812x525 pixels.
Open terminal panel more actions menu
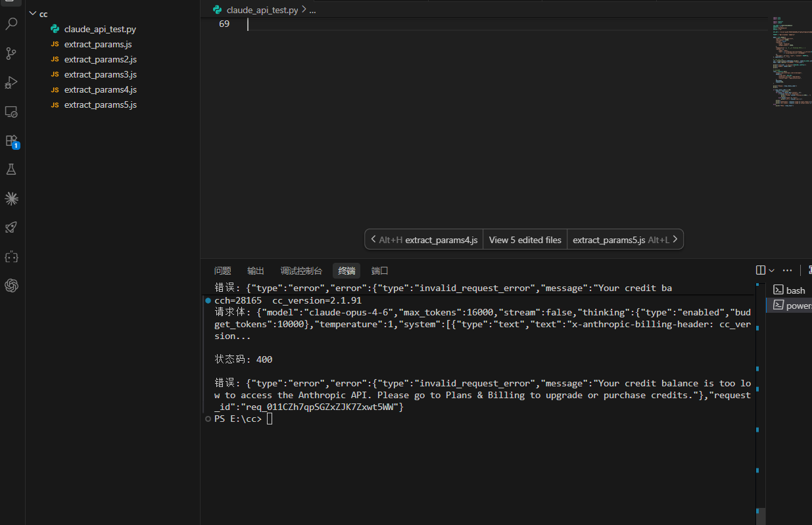click(787, 270)
